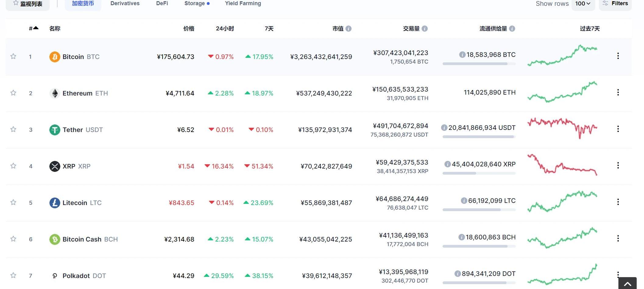The image size is (644, 289).
Task: Click Litecoin 7-day change 23.69%
Action: point(258,203)
